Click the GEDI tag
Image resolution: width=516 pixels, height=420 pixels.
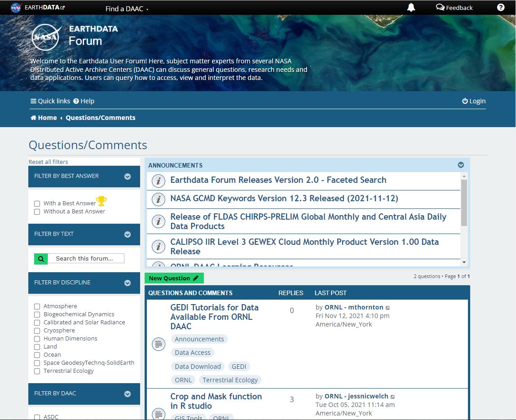pyautogui.click(x=239, y=367)
